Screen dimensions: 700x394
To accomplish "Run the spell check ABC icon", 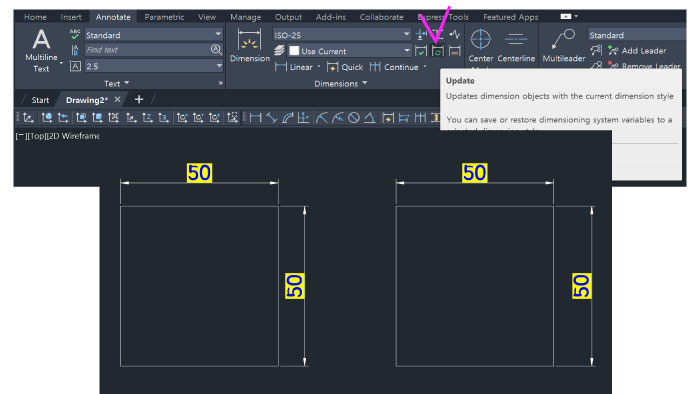I will 75,34.
